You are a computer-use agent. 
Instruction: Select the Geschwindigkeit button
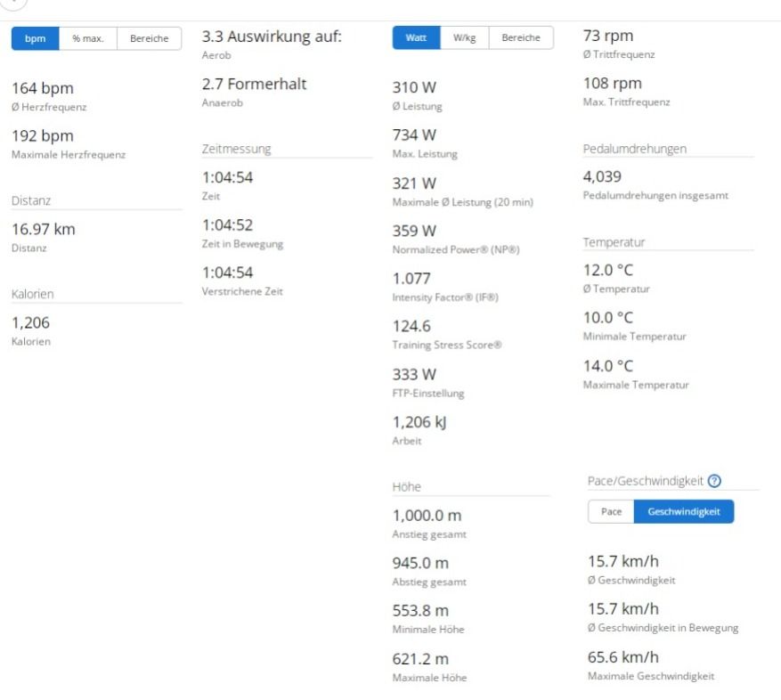(683, 512)
